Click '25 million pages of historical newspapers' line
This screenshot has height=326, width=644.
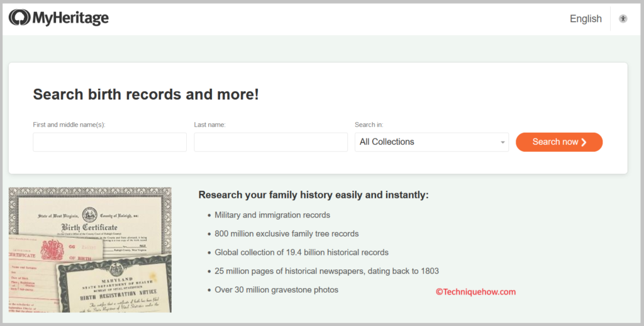326,271
